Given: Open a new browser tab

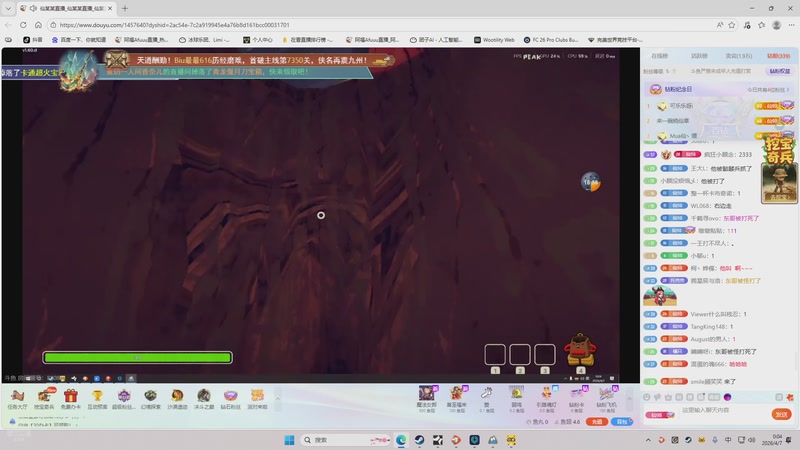Looking at the screenshot, I should tap(125, 8).
